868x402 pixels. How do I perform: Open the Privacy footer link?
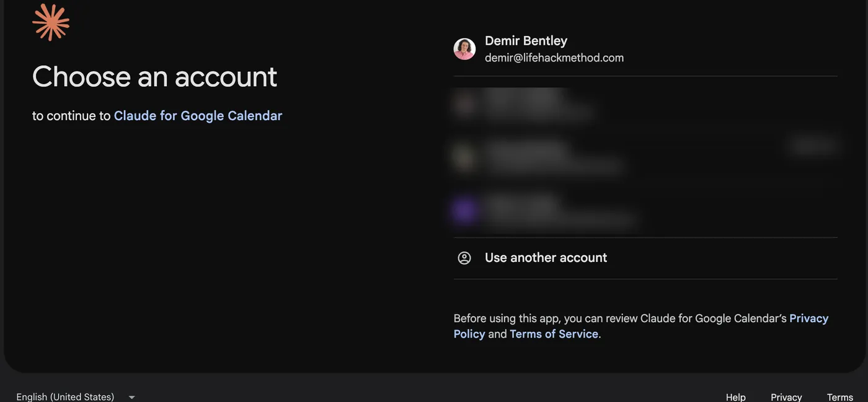coord(786,397)
